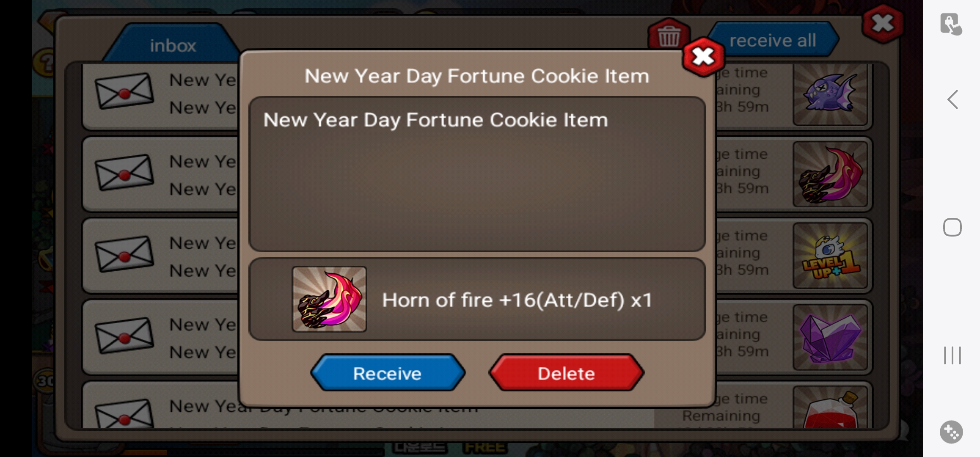Open the fourth mail envelope icon
980x457 pixels.
click(x=124, y=335)
